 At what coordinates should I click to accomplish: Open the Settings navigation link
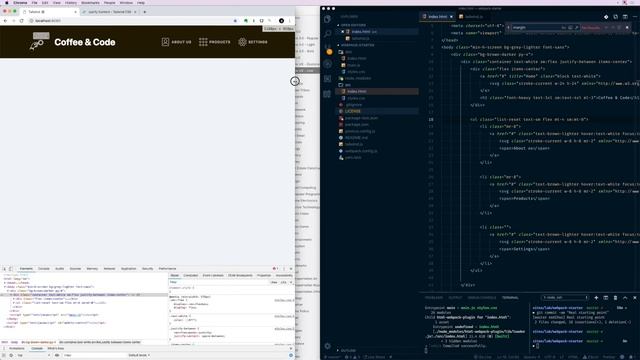(253, 42)
